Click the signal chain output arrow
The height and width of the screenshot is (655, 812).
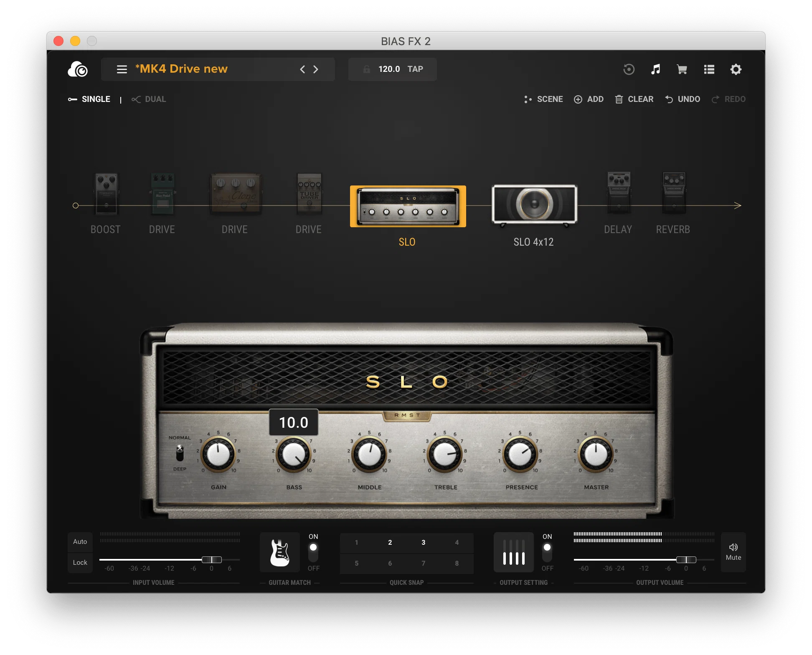738,206
